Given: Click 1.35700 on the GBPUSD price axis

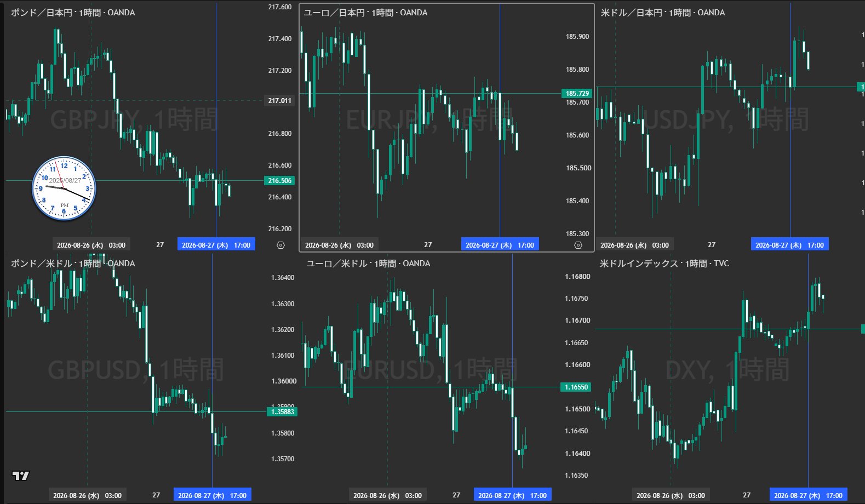Looking at the screenshot, I should [283, 459].
